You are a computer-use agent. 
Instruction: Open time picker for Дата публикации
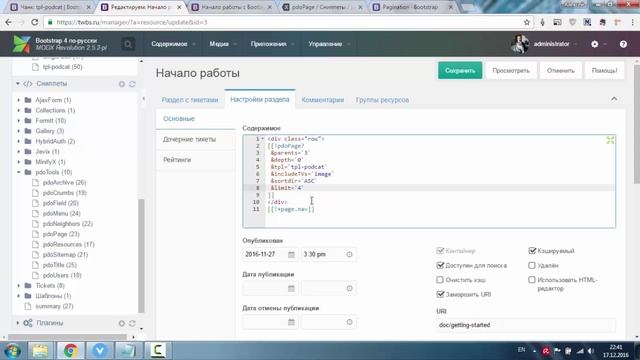pyautogui.click(x=349, y=288)
